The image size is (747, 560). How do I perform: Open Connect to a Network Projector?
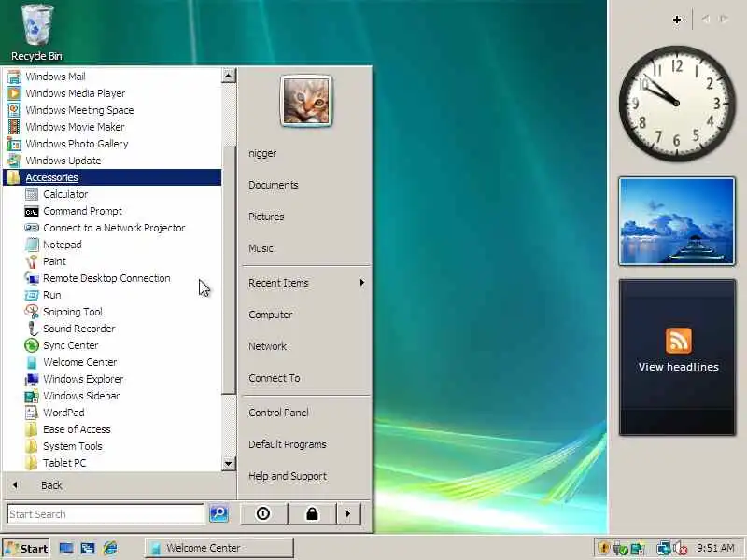[105, 228]
